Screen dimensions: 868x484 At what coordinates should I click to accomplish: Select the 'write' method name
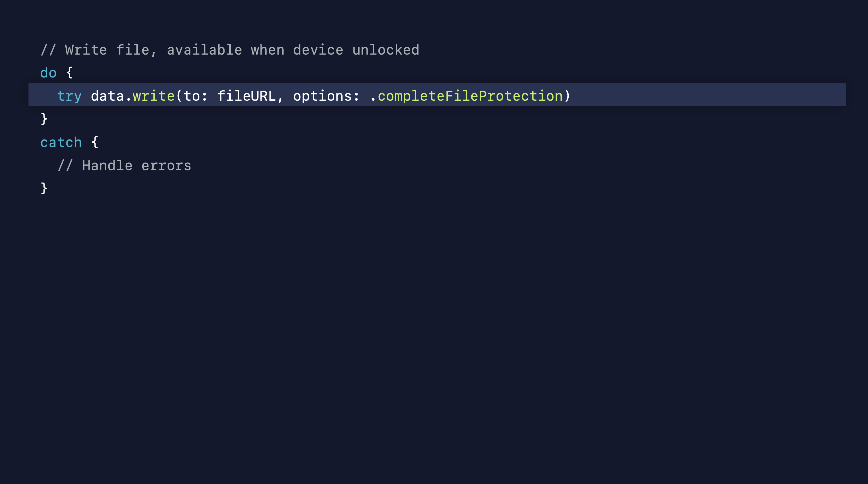154,96
